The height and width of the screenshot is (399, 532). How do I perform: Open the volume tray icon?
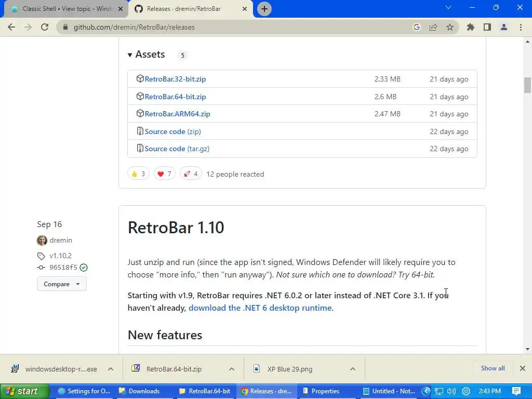[x=451, y=391]
